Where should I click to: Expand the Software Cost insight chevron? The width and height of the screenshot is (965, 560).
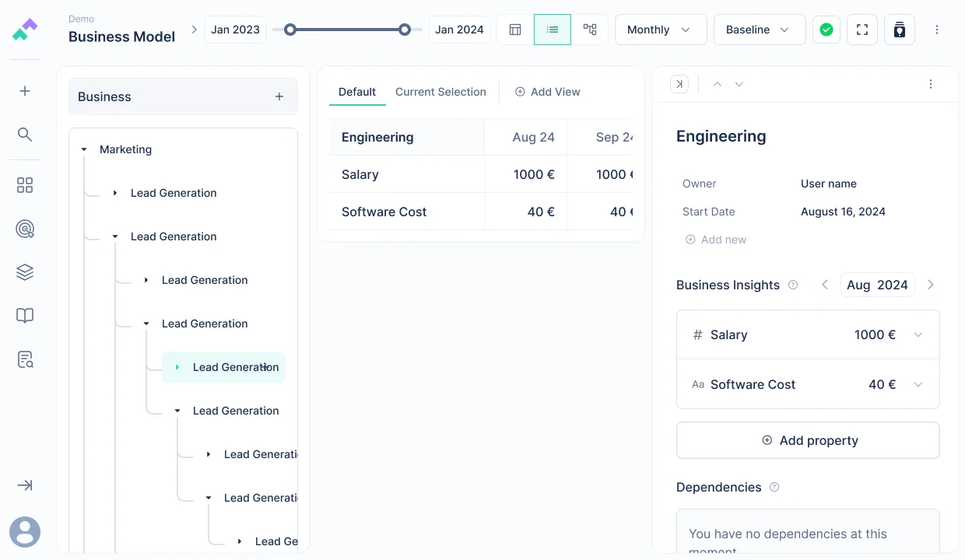918,384
